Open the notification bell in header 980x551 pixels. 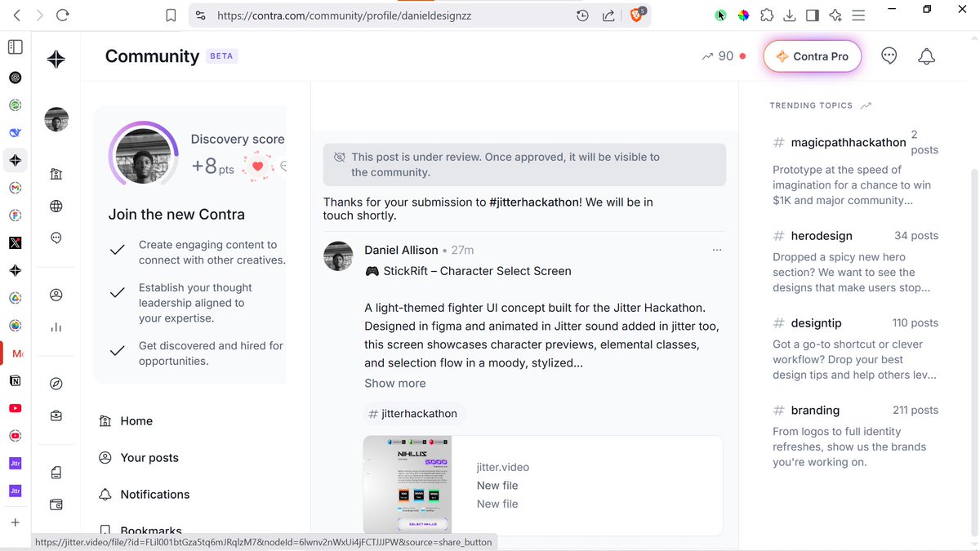pyautogui.click(x=926, y=56)
